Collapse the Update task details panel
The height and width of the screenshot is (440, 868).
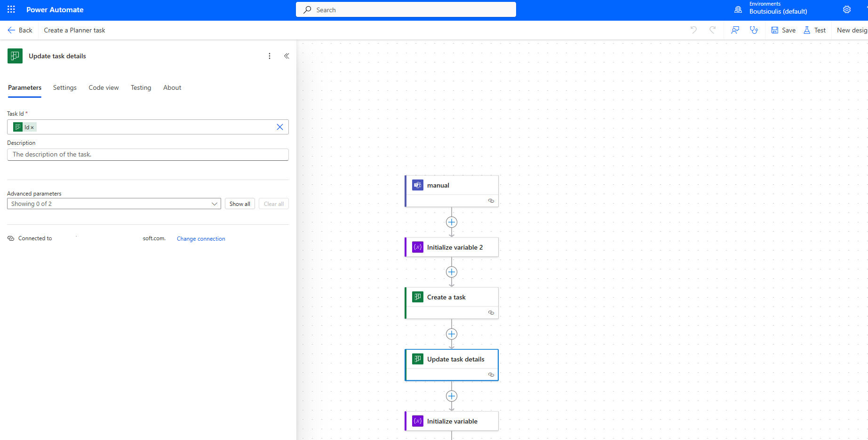coord(287,56)
